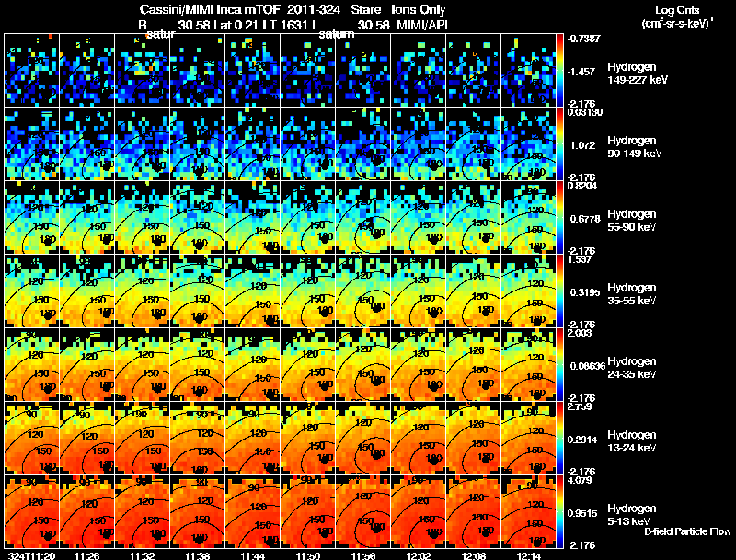
Task: Click the color scale bar for 24-35 keV row
Action: [559, 365]
